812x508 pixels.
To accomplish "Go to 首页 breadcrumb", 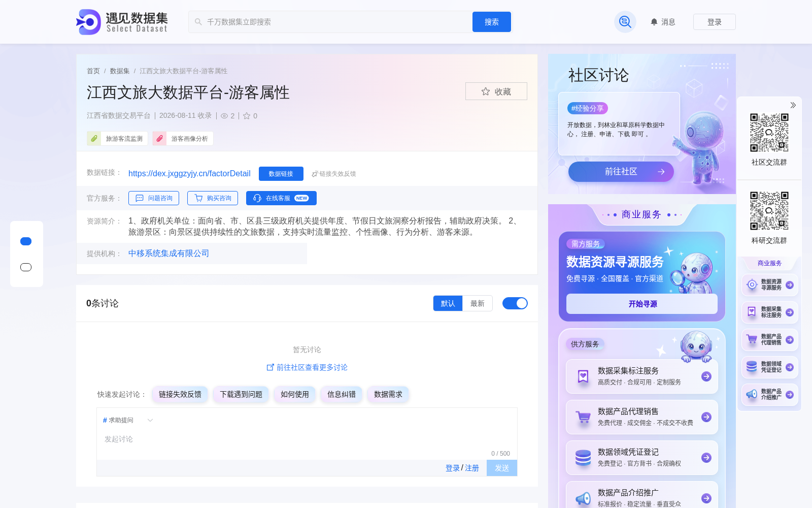I will [93, 71].
